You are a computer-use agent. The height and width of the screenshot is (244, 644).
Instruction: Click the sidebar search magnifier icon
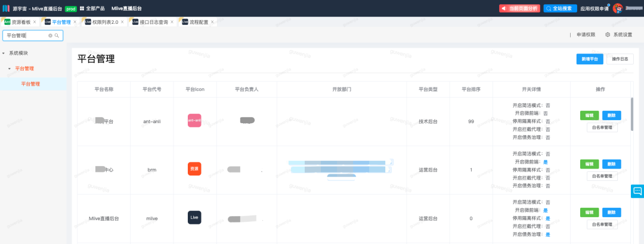pos(57,36)
